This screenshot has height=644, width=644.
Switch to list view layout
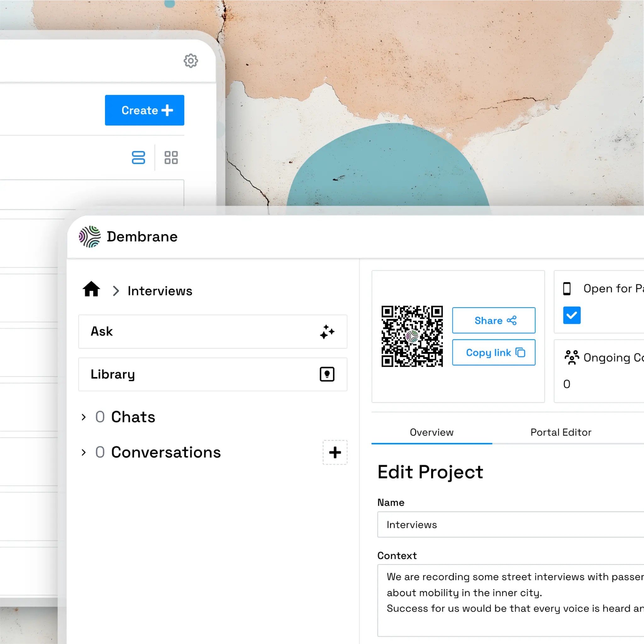(x=138, y=158)
